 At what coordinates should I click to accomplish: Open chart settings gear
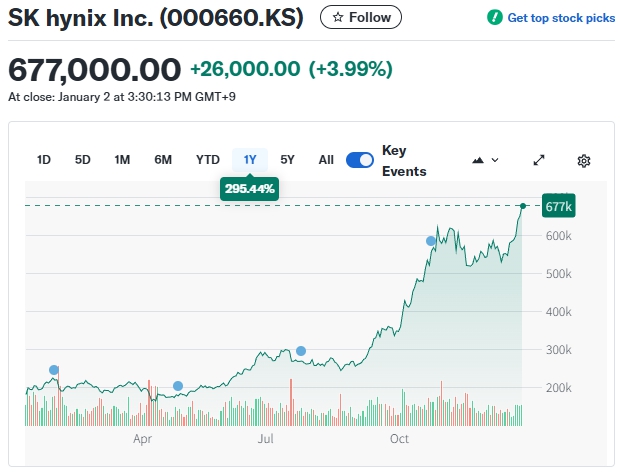pos(584,160)
